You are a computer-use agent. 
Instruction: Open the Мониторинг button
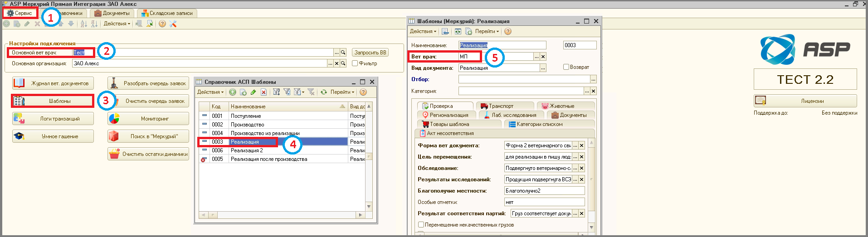[148, 119]
